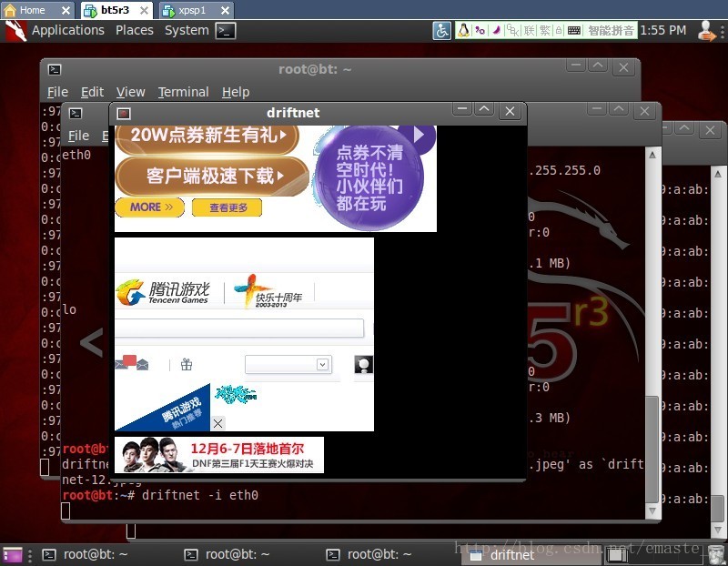Click the small X close icon image
Screen dimensions: 728x566
[x=217, y=423]
